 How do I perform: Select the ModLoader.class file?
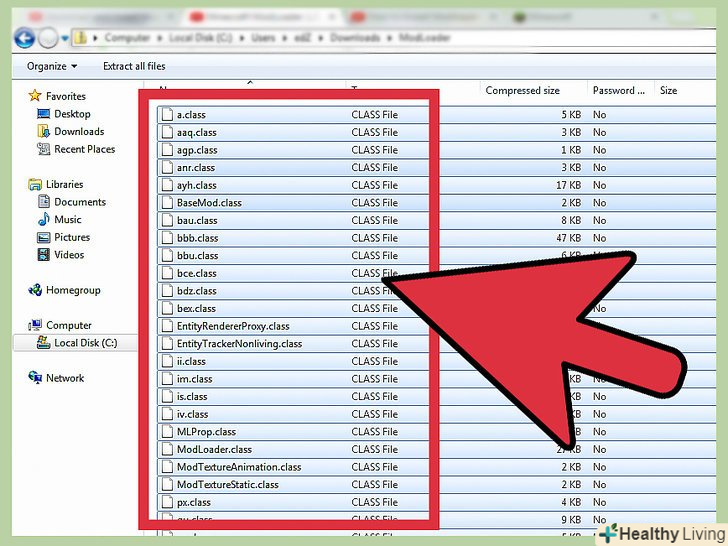[214, 449]
